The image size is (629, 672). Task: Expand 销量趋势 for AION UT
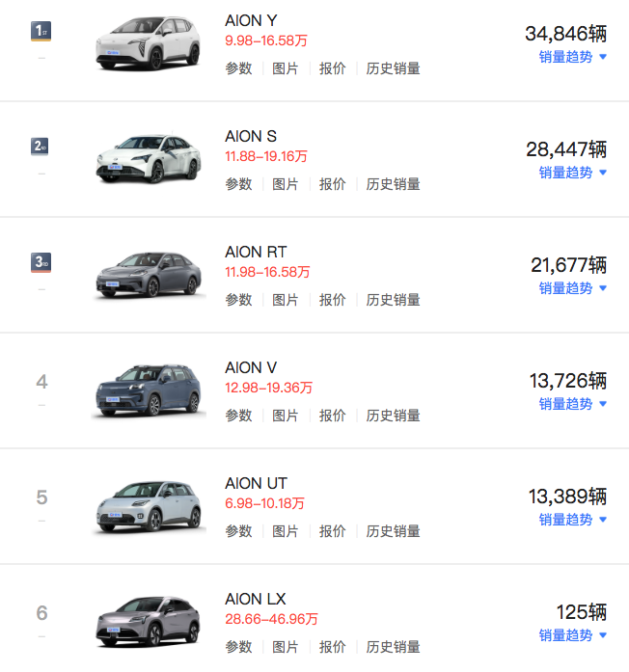[572, 520]
